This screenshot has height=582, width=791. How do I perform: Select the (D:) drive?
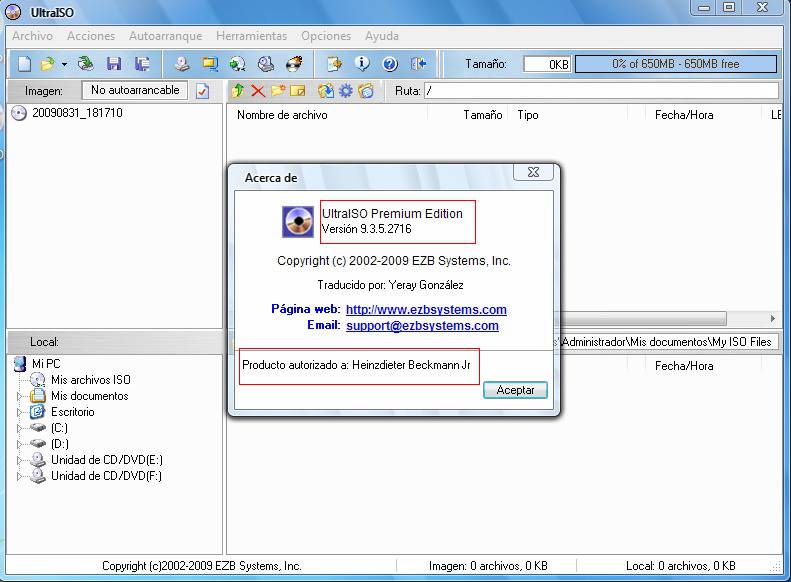[60, 444]
